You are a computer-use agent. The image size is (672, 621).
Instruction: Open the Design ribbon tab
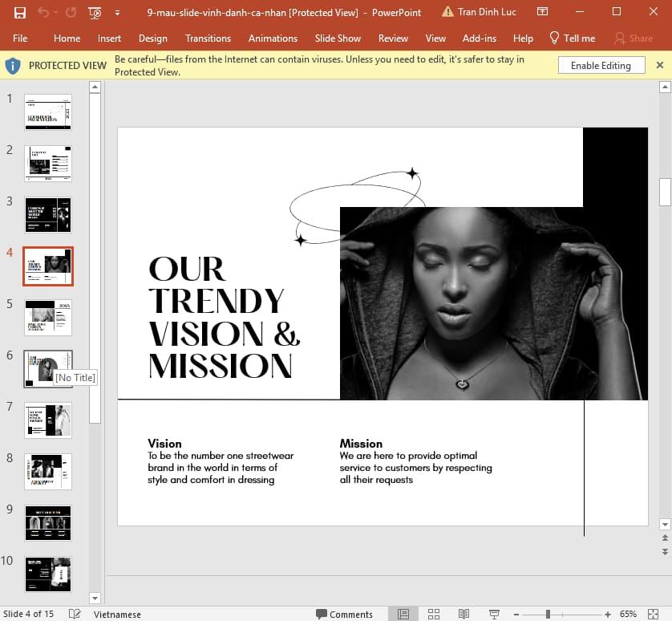click(x=152, y=38)
